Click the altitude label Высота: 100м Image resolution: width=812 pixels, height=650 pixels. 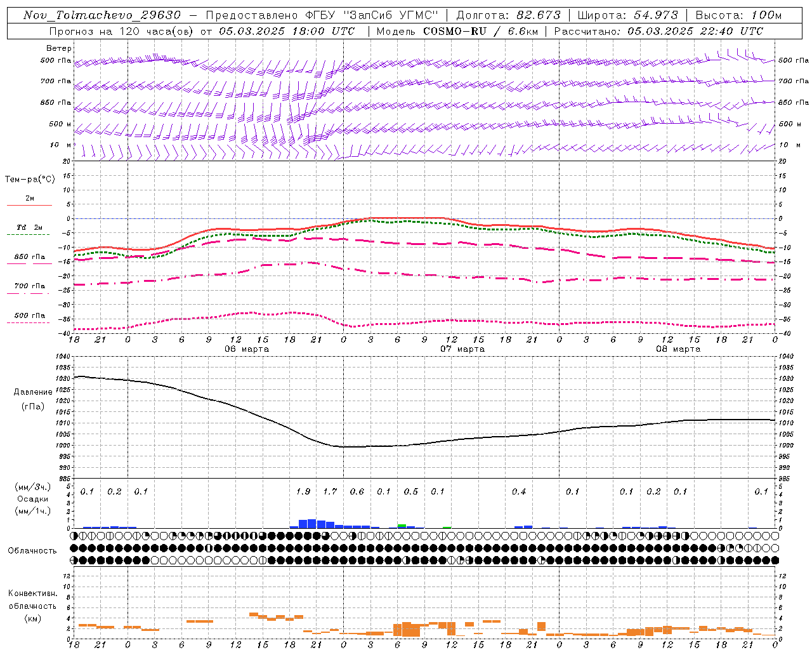click(738, 15)
